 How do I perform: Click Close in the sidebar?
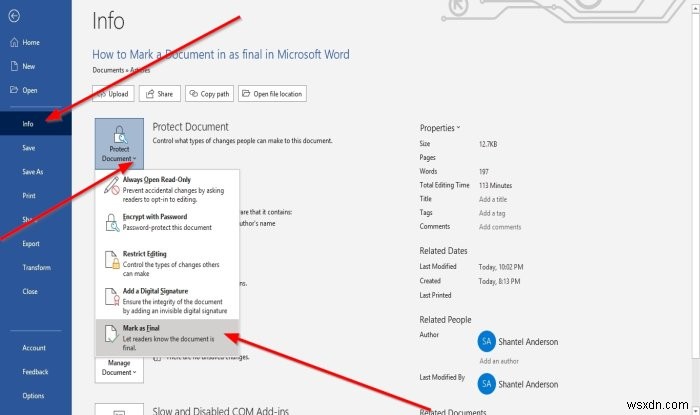tap(36, 291)
